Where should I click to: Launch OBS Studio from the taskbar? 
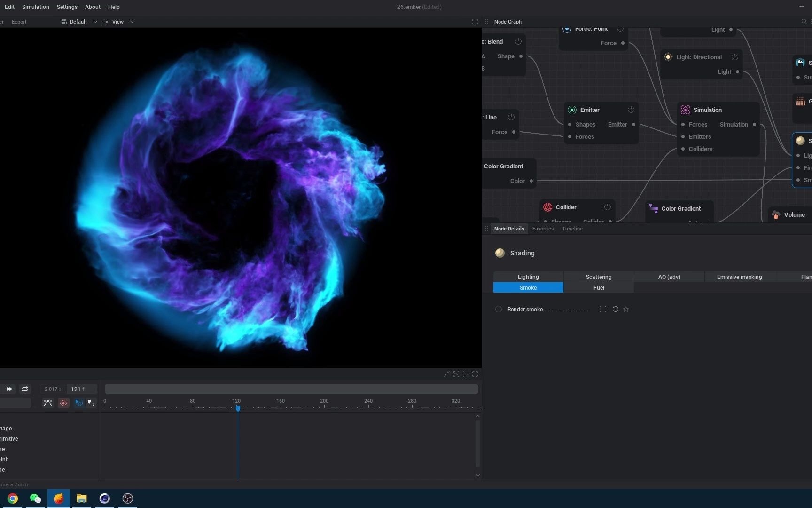pos(127,499)
